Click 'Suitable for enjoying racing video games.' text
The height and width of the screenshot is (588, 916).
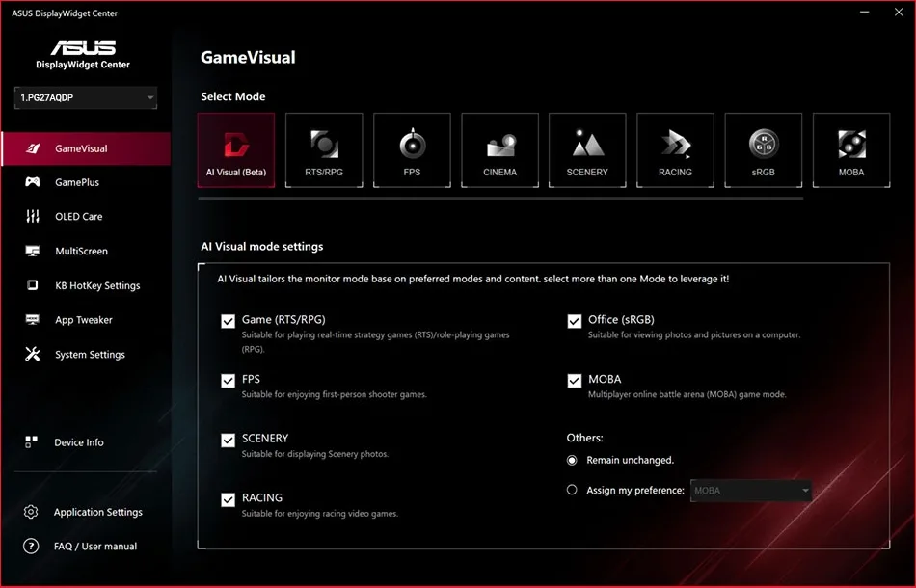pyautogui.click(x=320, y=513)
